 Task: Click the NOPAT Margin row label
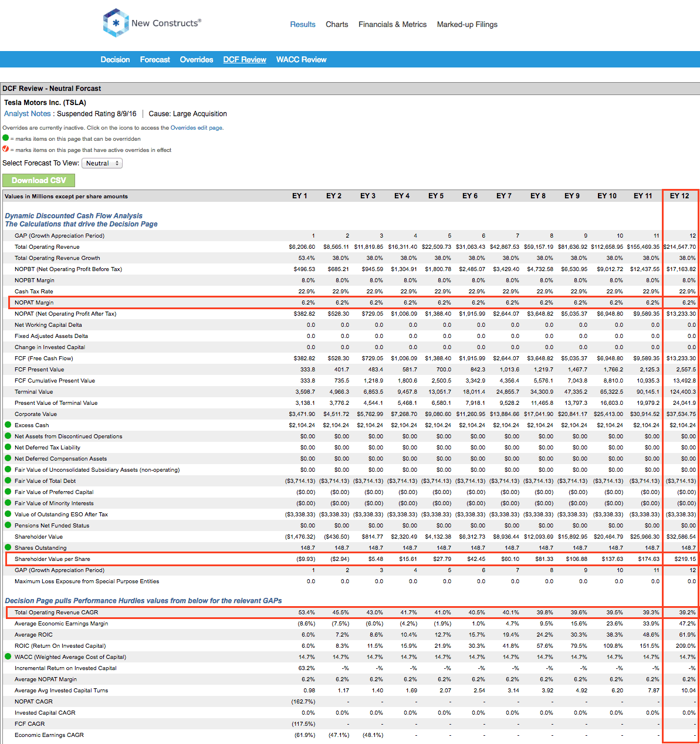34,303
